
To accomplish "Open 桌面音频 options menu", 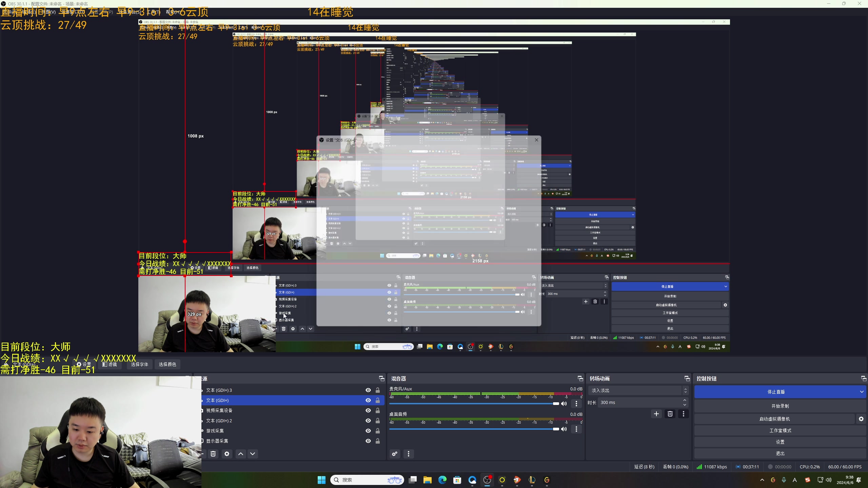I will click(576, 429).
